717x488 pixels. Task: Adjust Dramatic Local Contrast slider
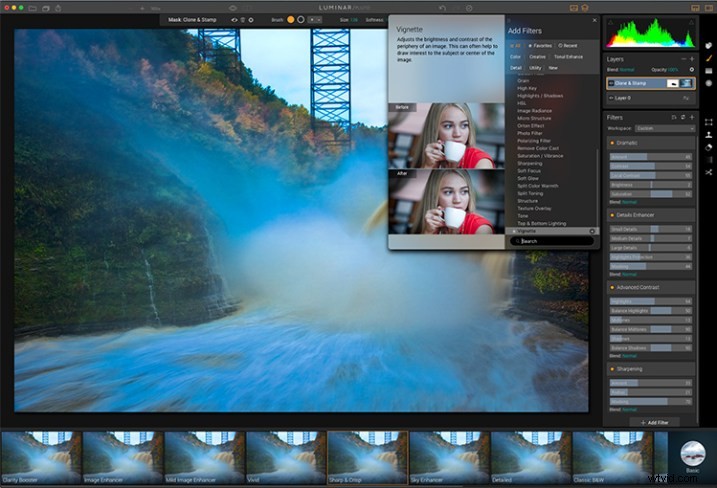point(651,176)
